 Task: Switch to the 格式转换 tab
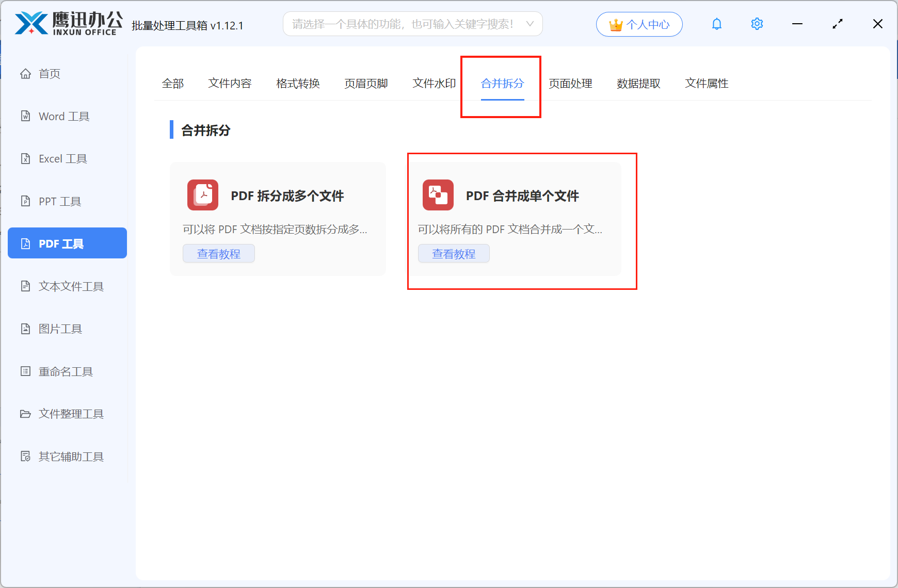pos(298,84)
